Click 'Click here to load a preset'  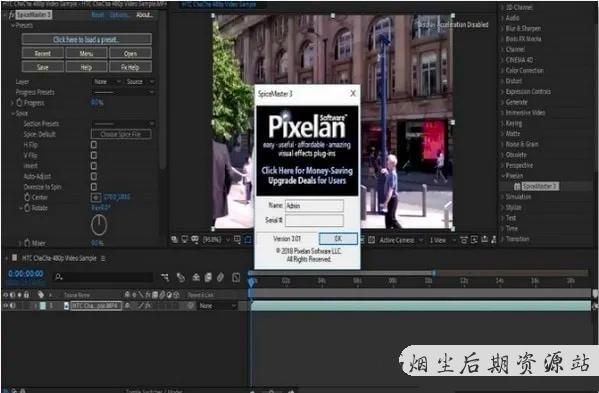86,39
